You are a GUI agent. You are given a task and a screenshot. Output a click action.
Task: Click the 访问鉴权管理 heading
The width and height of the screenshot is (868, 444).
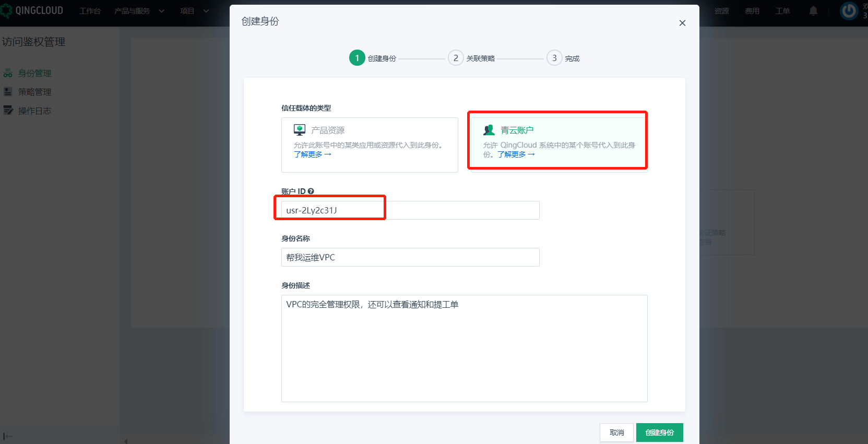pos(34,42)
